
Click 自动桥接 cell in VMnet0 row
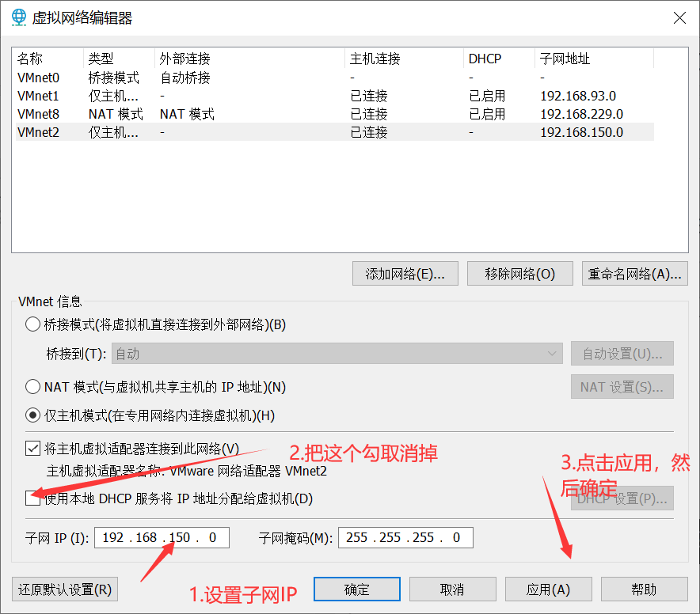point(185,78)
